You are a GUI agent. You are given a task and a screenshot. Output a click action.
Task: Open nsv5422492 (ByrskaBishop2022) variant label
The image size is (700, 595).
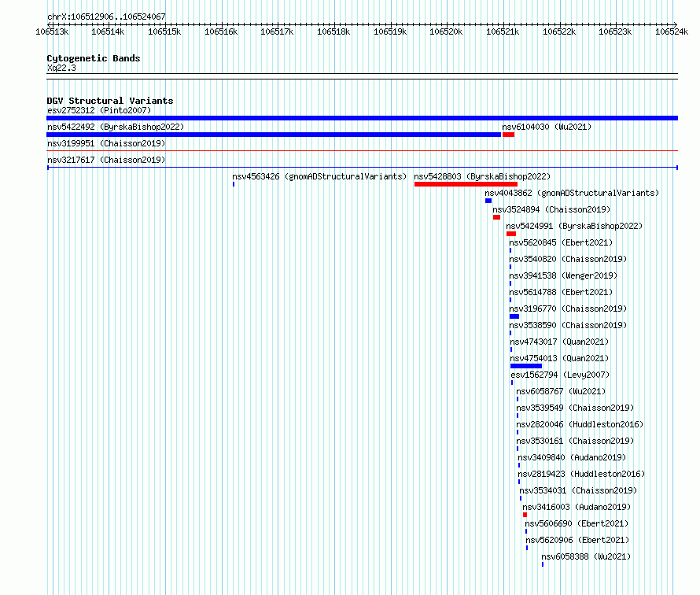116,127
